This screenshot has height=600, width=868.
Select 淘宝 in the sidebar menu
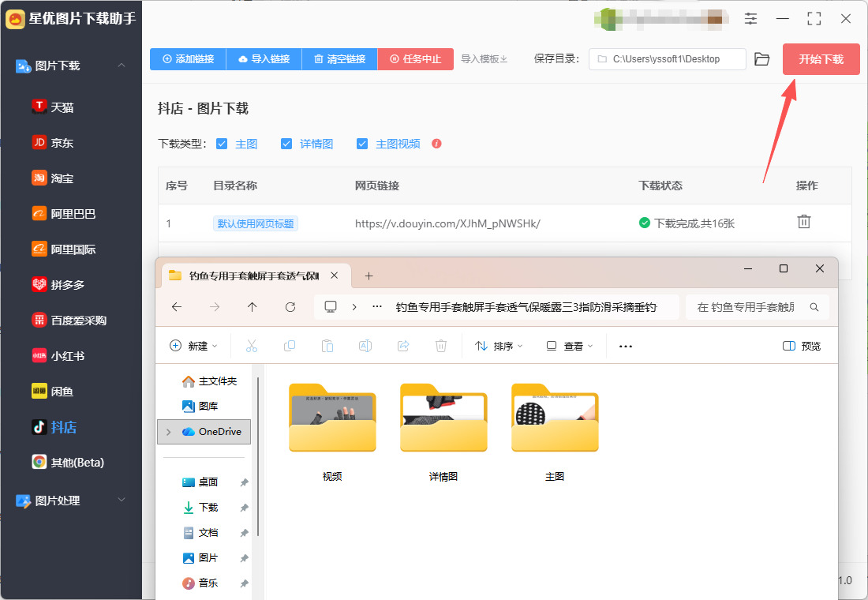pos(62,178)
